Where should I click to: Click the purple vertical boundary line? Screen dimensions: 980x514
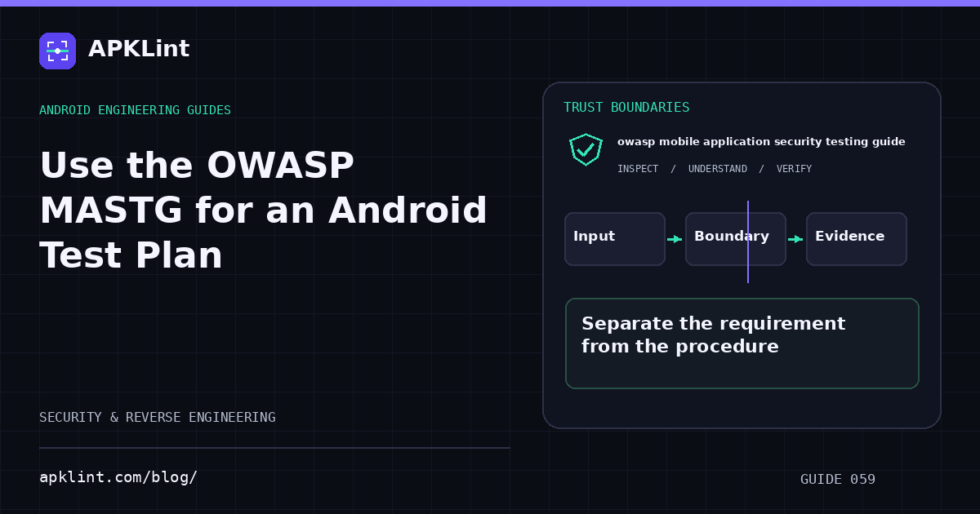coord(748,241)
